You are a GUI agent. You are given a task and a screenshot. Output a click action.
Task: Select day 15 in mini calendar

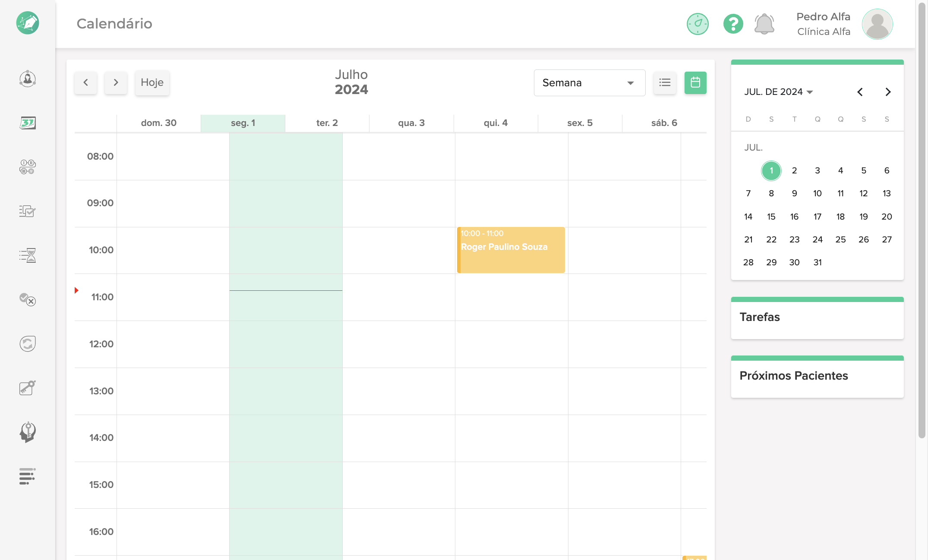click(771, 217)
